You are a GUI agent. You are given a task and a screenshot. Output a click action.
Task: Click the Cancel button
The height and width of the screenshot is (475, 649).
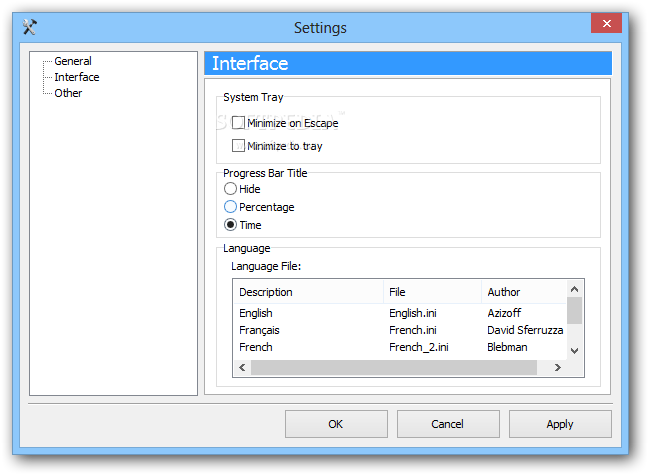[448, 424]
